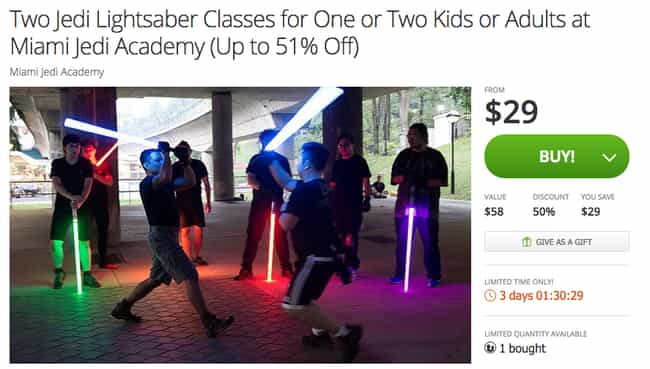
Task: Click the 1 bought label
Action: [522, 348]
